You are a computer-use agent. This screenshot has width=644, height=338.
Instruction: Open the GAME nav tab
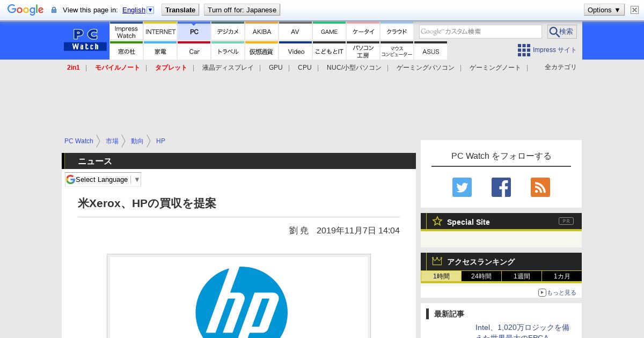pos(330,32)
